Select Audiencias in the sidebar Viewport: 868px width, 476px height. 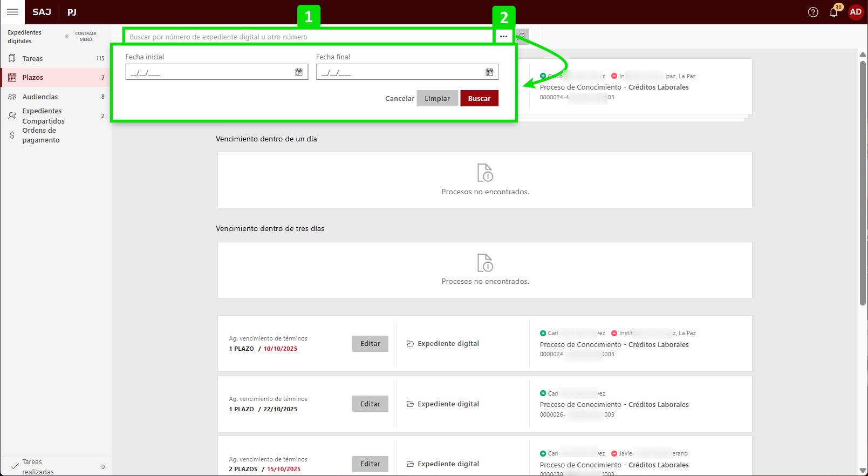point(40,97)
